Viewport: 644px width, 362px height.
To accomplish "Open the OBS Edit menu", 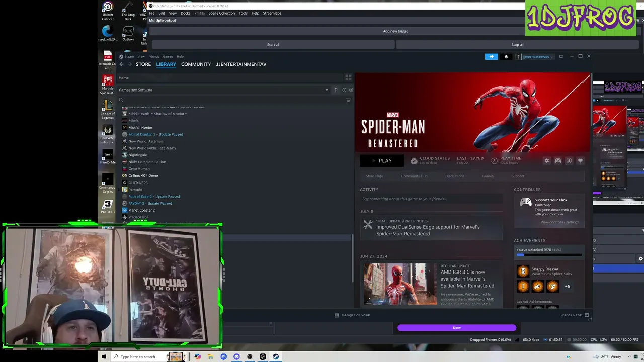I will (162, 13).
